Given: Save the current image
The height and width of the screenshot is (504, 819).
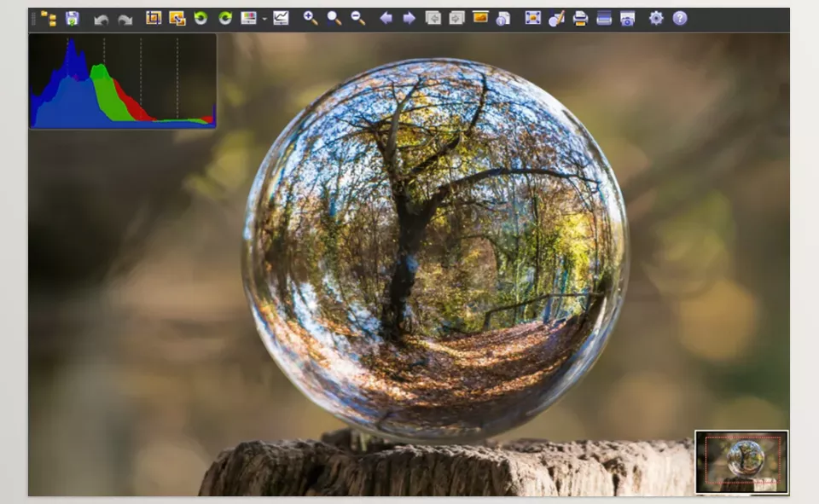Looking at the screenshot, I should (x=72, y=16).
